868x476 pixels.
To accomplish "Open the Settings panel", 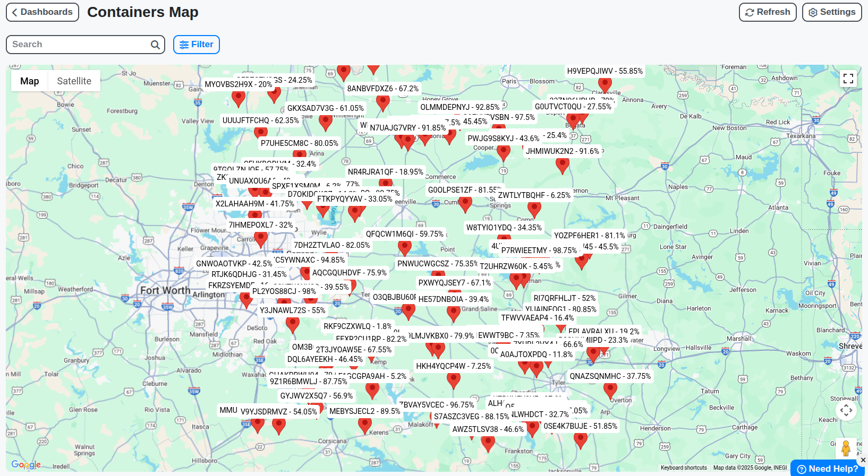I will click(x=832, y=12).
